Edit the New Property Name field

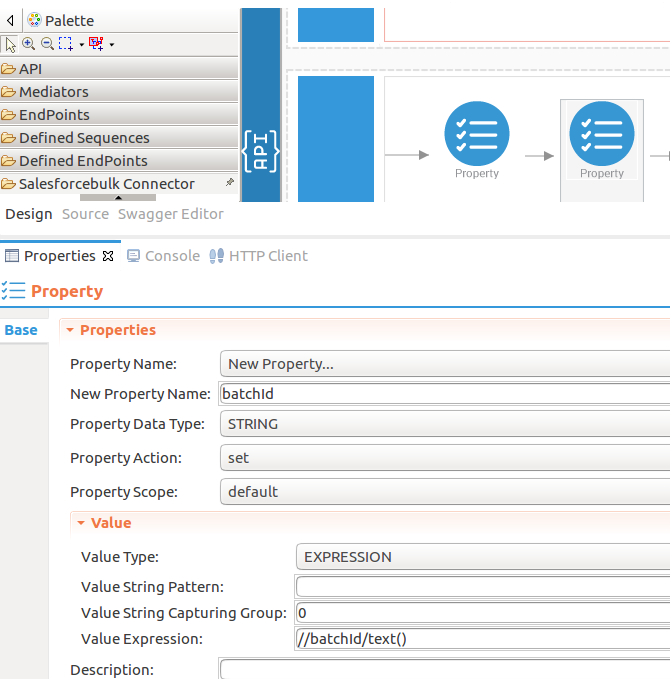coord(445,394)
